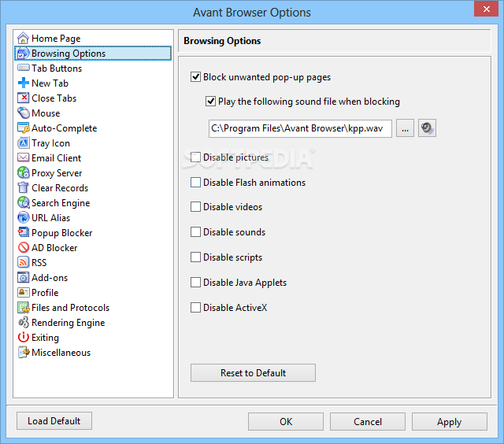Screen dimensions: 504x444
Task: Click the Close Tabs red X icon
Action: click(23, 98)
